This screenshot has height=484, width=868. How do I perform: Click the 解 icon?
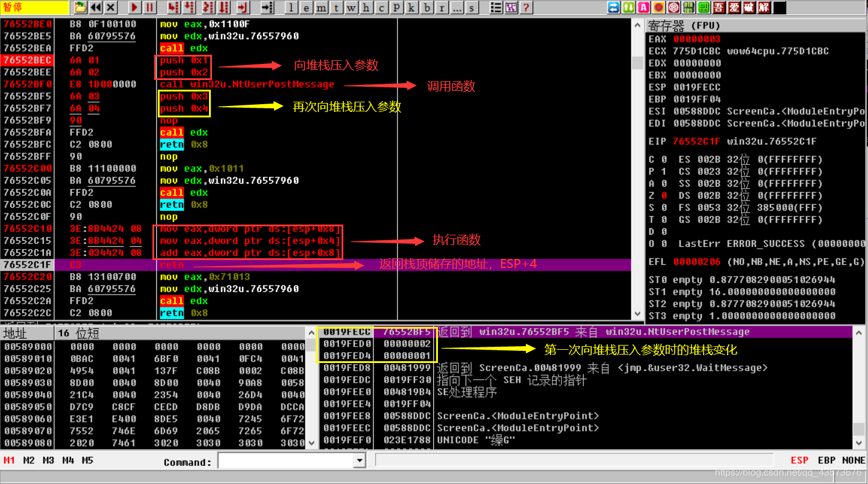(x=764, y=8)
